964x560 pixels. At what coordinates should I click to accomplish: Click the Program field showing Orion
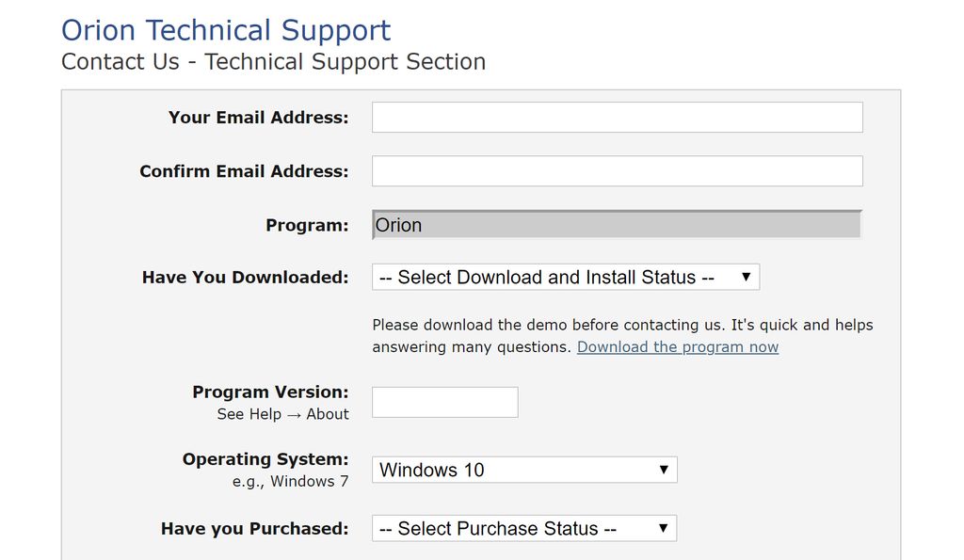pyautogui.click(x=617, y=225)
